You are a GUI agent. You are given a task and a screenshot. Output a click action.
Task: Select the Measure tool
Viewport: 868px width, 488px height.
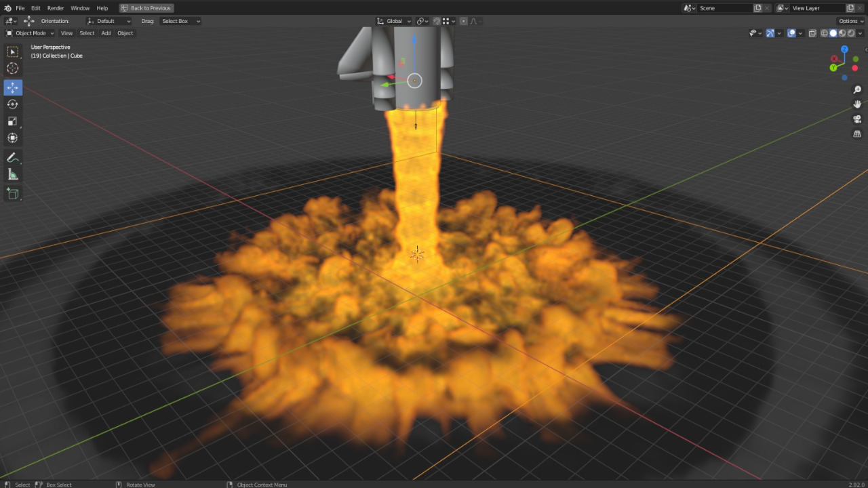[12, 174]
